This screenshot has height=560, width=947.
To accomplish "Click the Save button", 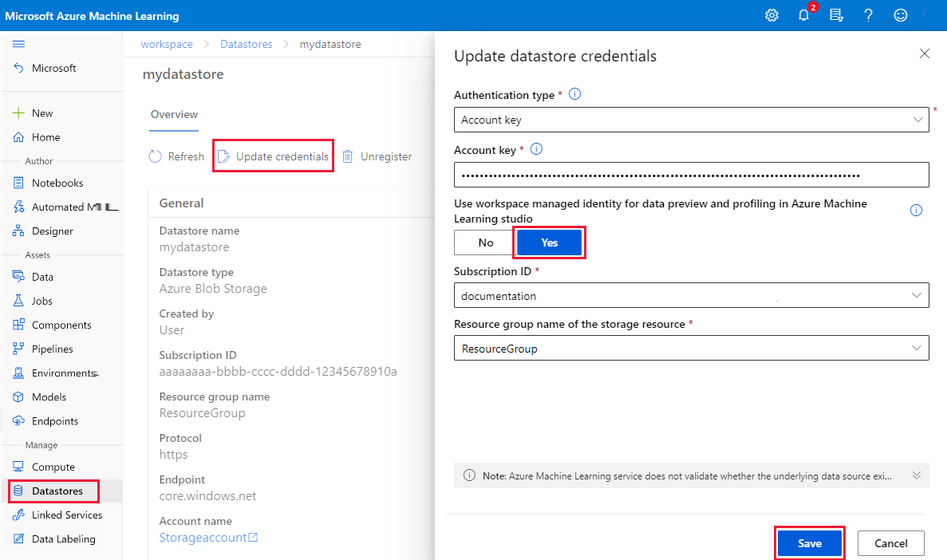I will pyautogui.click(x=809, y=543).
